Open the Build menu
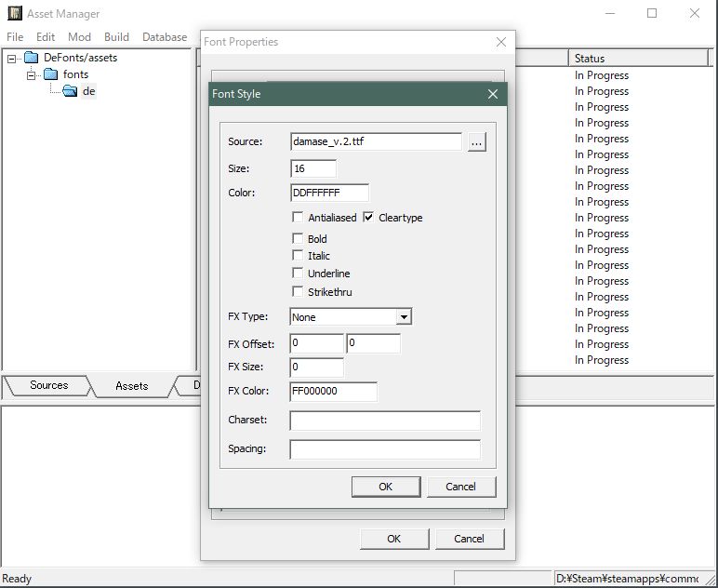The width and height of the screenshot is (718, 588). pyautogui.click(x=116, y=37)
